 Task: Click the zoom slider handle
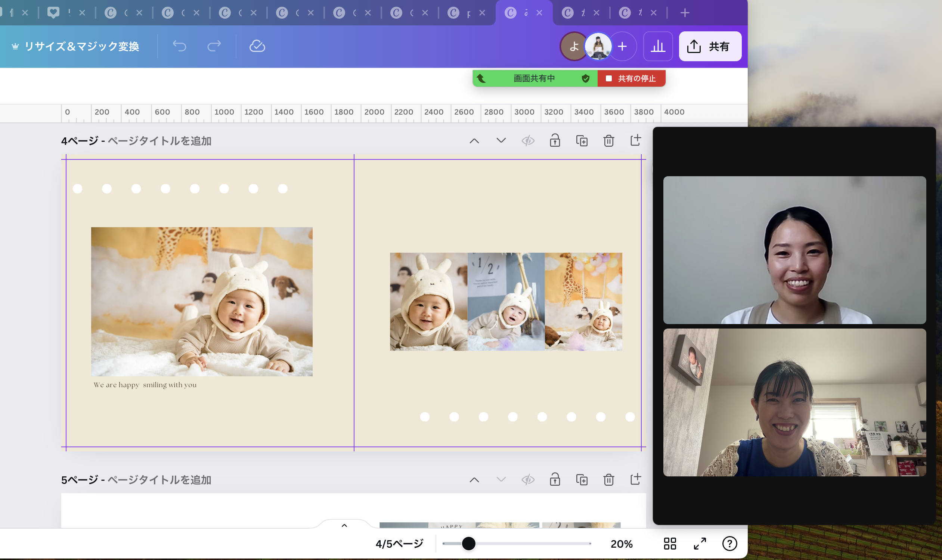click(x=468, y=544)
